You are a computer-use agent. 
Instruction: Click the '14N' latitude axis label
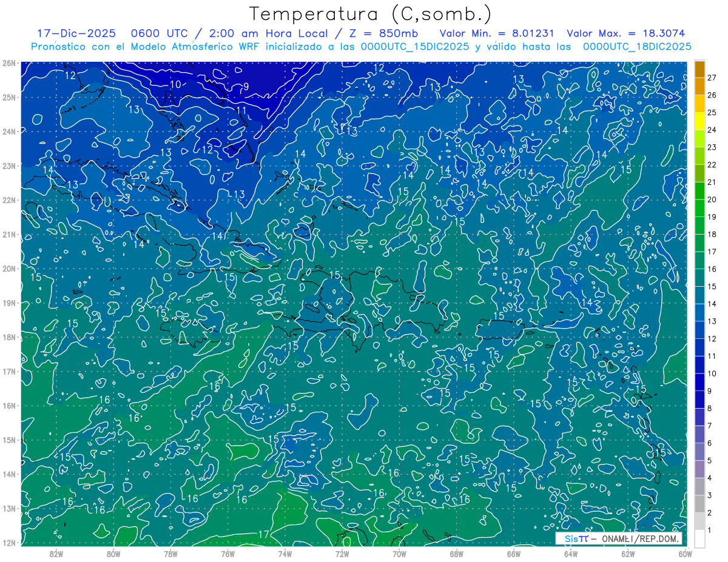8,474
